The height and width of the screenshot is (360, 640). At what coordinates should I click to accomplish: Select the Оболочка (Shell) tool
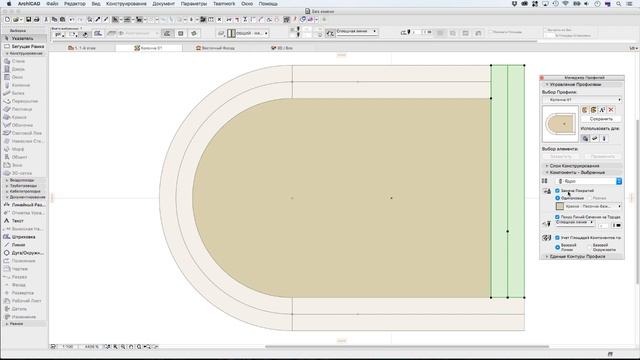(x=24, y=125)
